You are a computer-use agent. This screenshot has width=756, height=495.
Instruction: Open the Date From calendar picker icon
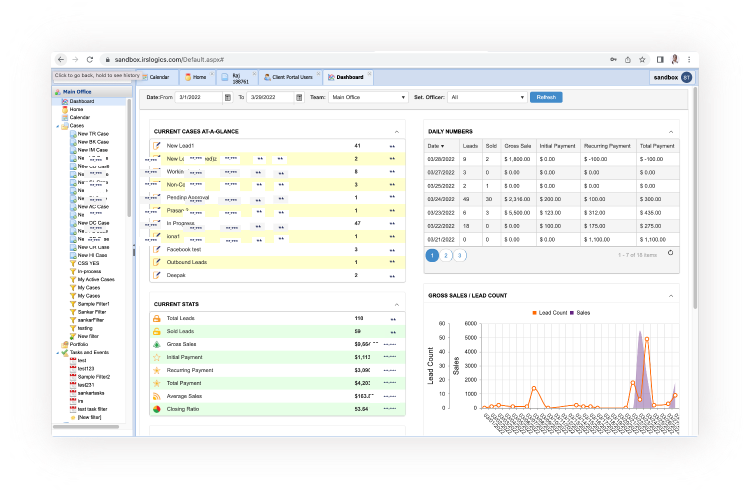pos(228,97)
